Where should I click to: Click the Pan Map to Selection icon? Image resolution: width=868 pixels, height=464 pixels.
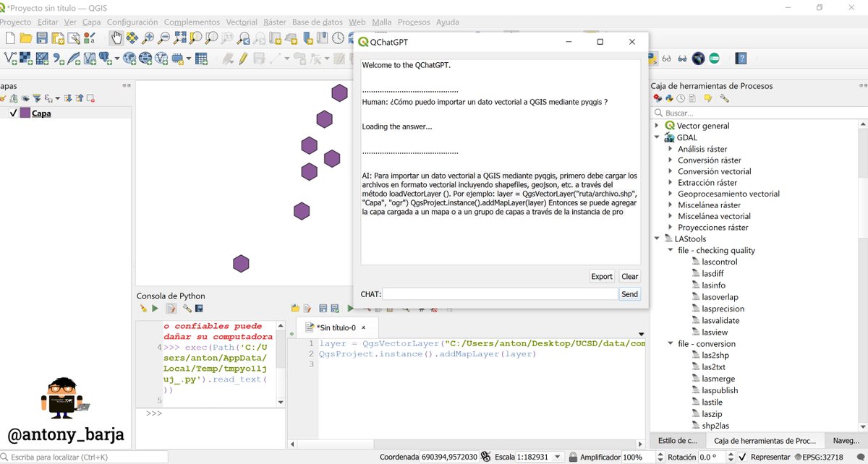pos(132,38)
